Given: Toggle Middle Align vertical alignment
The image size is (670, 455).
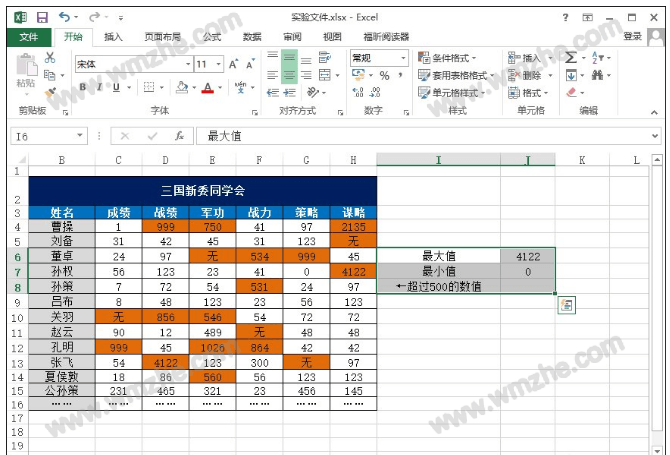Looking at the screenshot, I should (289, 57).
